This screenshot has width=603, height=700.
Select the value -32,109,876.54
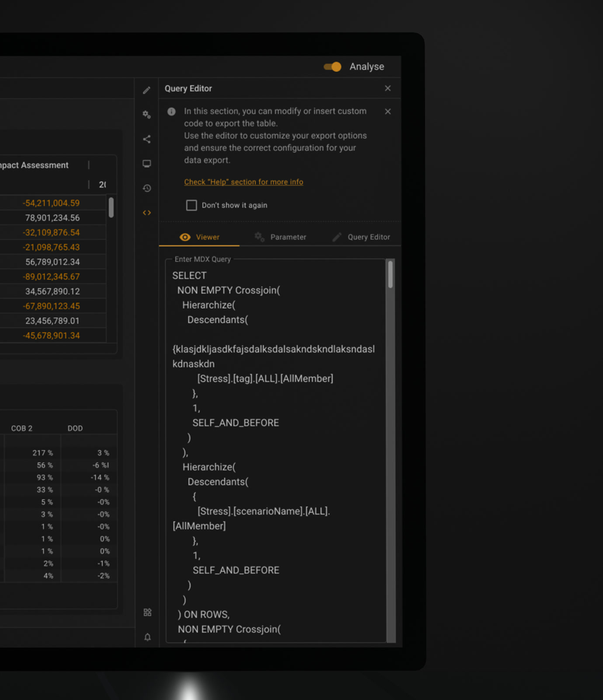tap(51, 232)
